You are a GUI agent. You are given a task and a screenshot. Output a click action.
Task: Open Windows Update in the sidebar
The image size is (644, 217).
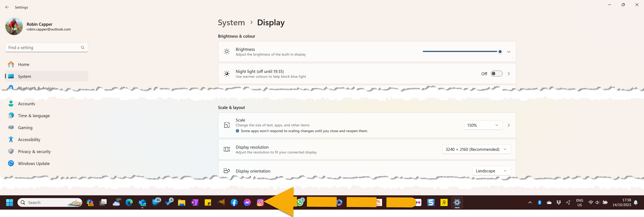[34, 163]
